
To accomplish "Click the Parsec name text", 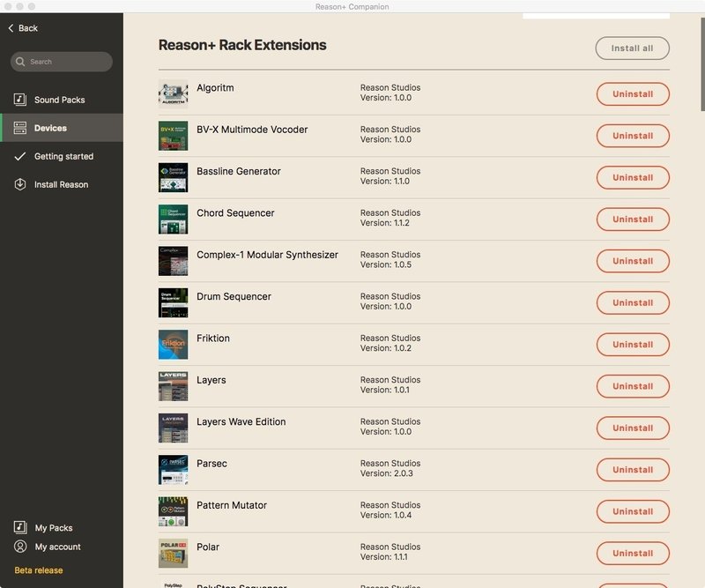I will (x=211, y=464).
